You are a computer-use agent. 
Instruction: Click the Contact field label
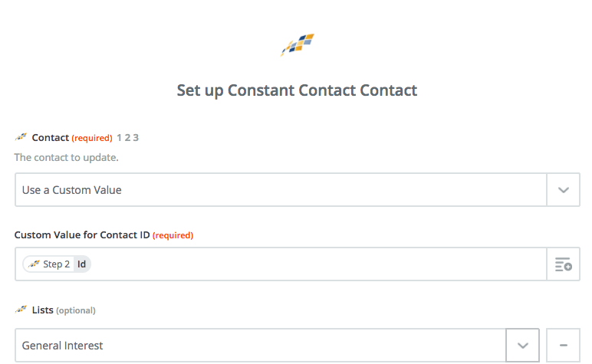click(x=50, y=138)
